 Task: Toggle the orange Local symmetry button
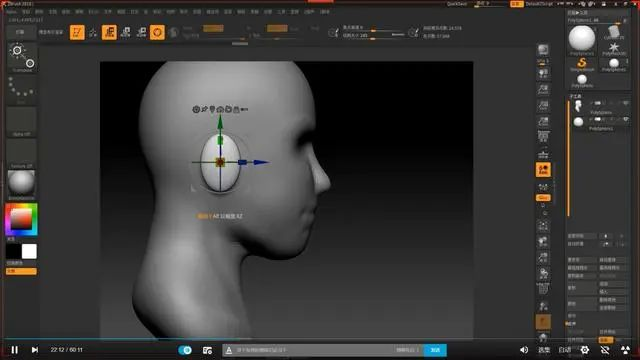point(543,170)
